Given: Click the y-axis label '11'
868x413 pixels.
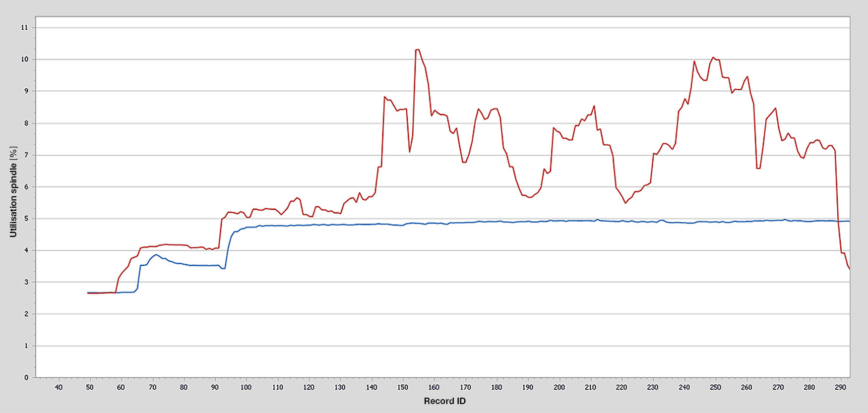Looking at the screenshot, I should click(25, 28).
